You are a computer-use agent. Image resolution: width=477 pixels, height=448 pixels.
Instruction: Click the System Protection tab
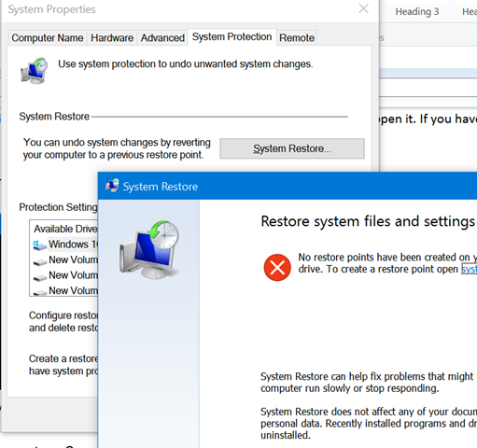[231, 37]
